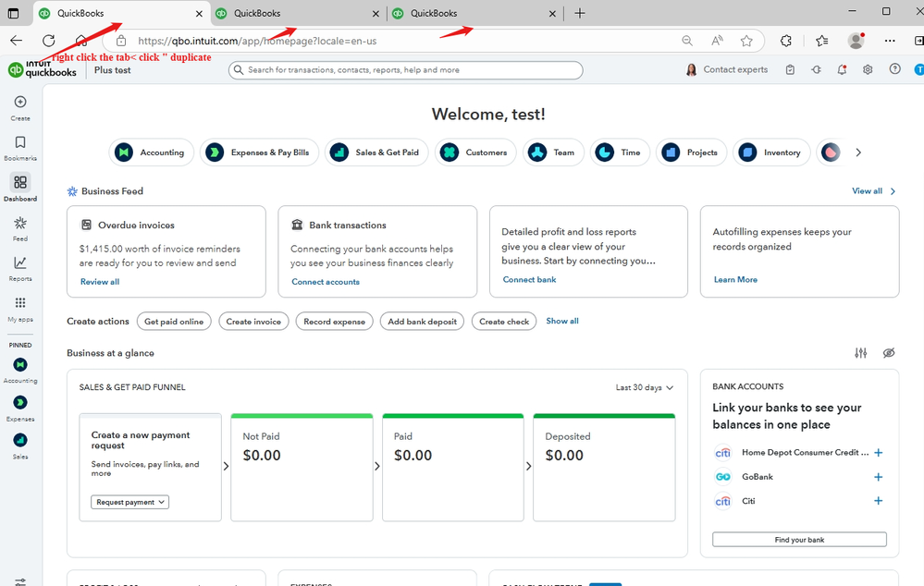This screenshot has height=586, width=924.
Task: Open Projects shortcut chip
Action: 691,153
